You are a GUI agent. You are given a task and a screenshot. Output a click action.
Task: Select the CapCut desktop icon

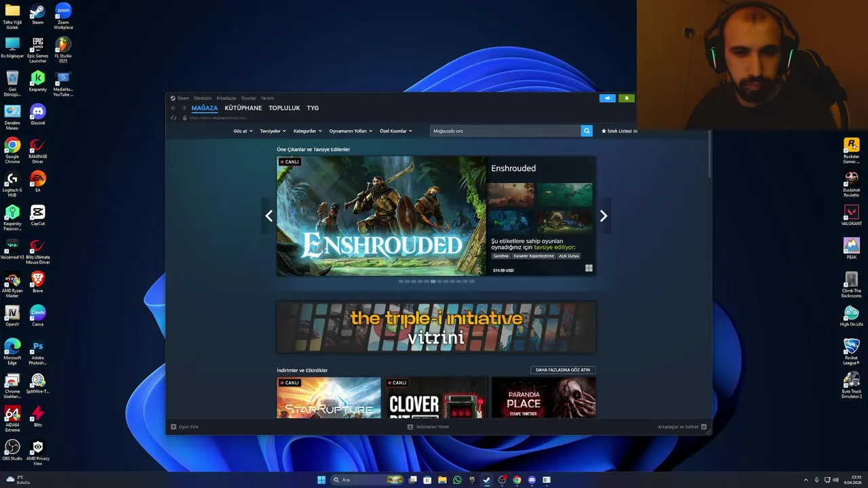coord(37,216)
